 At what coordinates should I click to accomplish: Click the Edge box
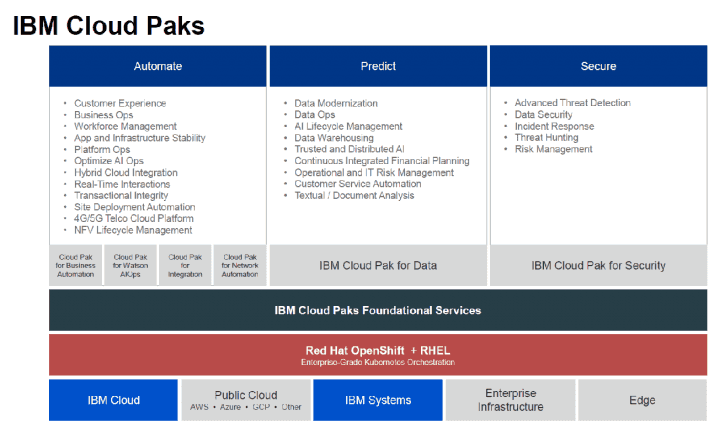pos(642,400)
